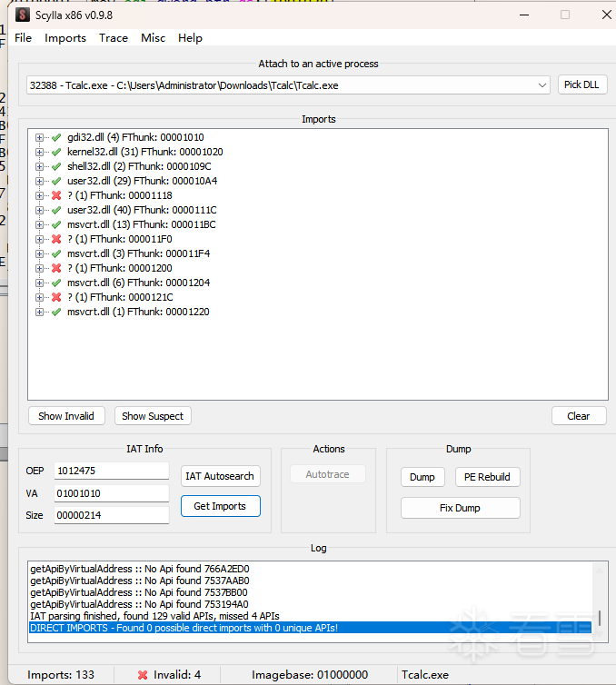The image size is (616, 685).
Task: Open the Help menu
Action: 190,38
